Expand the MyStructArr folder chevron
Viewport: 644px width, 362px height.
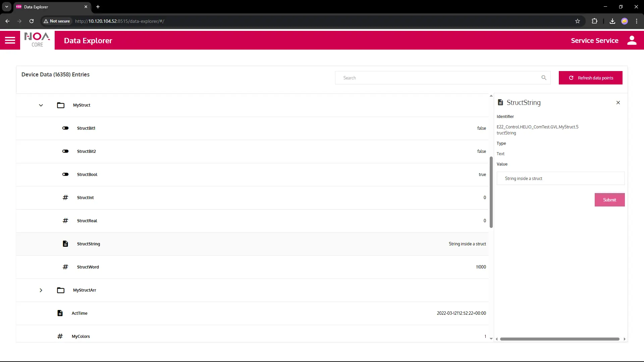coord(41,290)
